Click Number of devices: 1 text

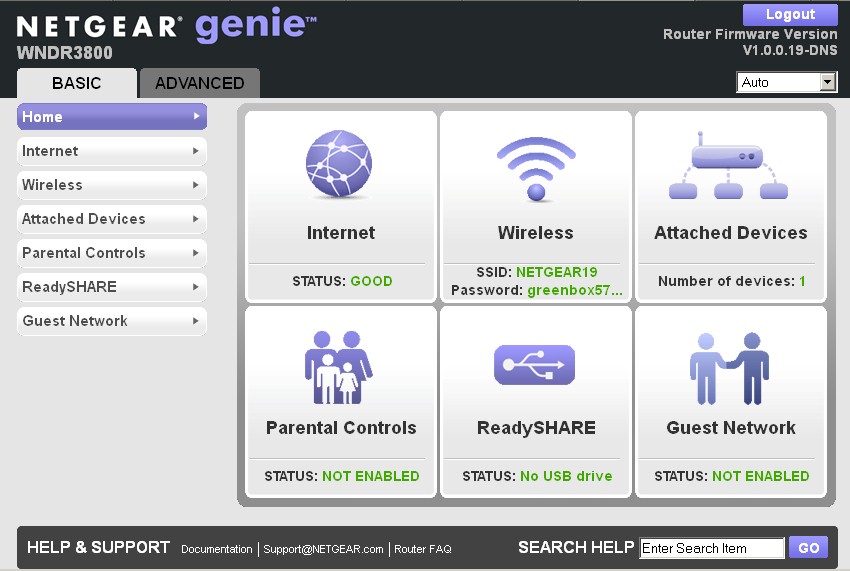[x=731, y=281]
